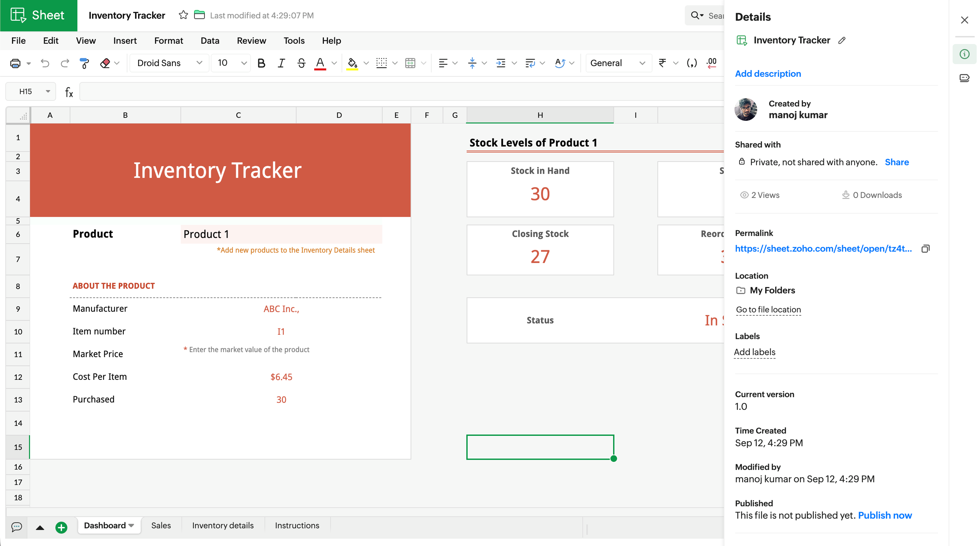
Task: Open the fill color dropdown arrow
Action: pyautogui.click(x=366, y=63)
